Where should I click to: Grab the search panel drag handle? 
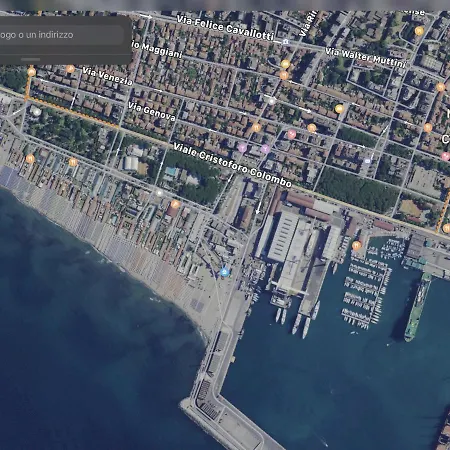[31, 59]
